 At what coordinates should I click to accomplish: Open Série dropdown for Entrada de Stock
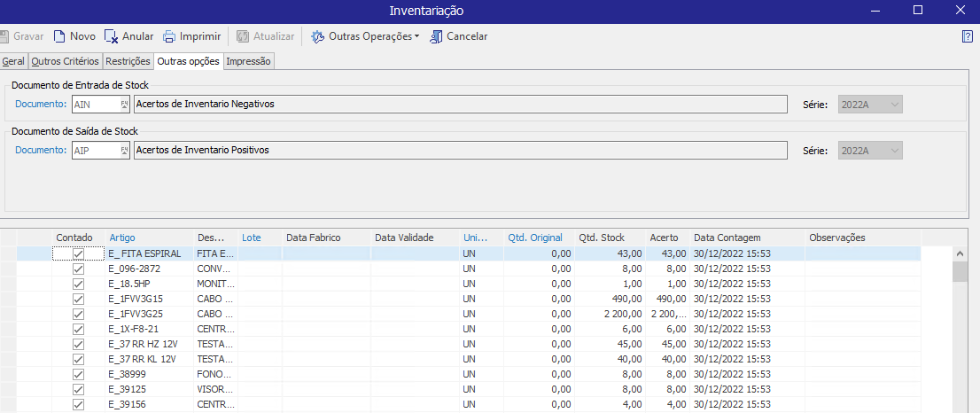tap(895, 105)
